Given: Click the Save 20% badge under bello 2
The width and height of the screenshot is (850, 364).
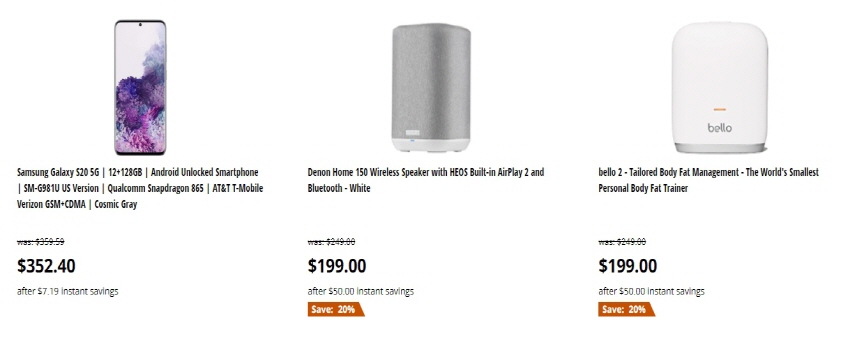Looking at the screenshot, I should (x=626, y=309).
